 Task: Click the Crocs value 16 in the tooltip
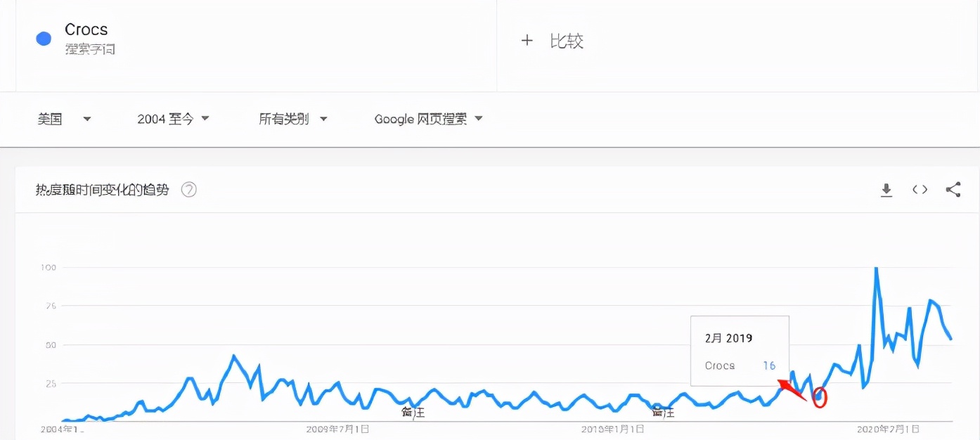(769, 365)
